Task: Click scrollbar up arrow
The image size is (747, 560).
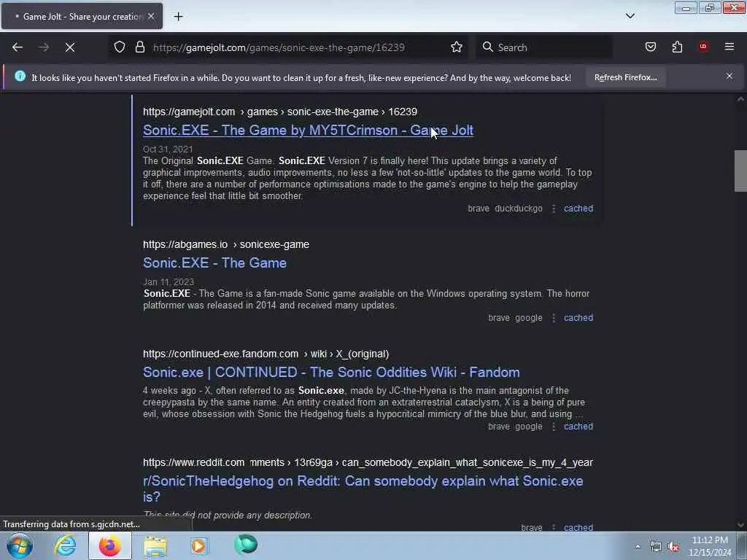Action: [740, 99]
